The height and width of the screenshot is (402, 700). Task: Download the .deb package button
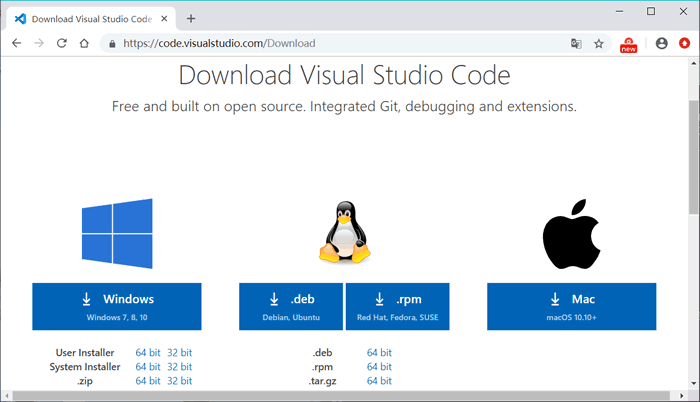[291, 306]
